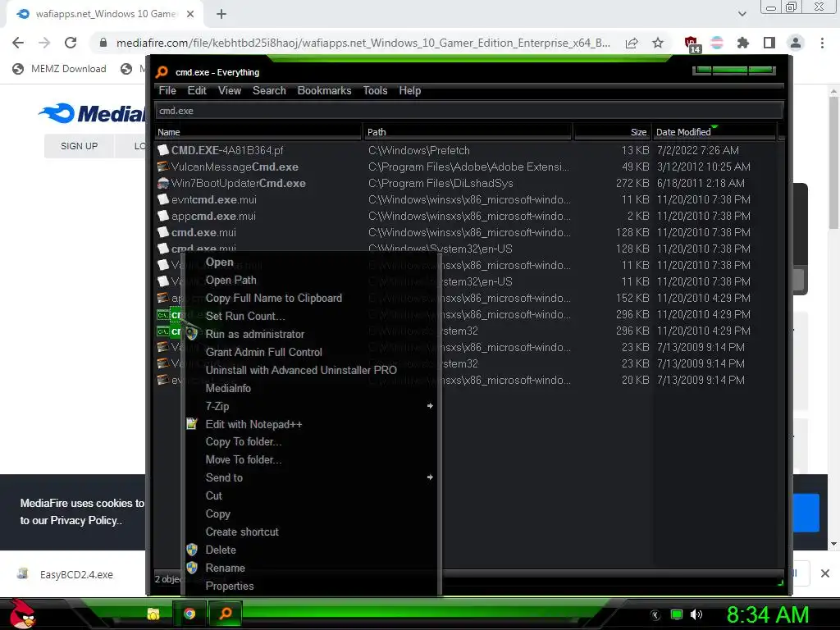Viewport: 840px width, 630px height.
Task: Click the C:\Program Files\DiLshadSys path cell
Action: (441, 183)
